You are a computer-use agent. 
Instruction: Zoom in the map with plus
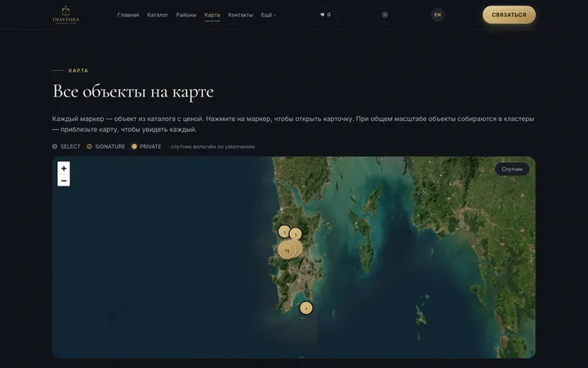coord(64,168)
